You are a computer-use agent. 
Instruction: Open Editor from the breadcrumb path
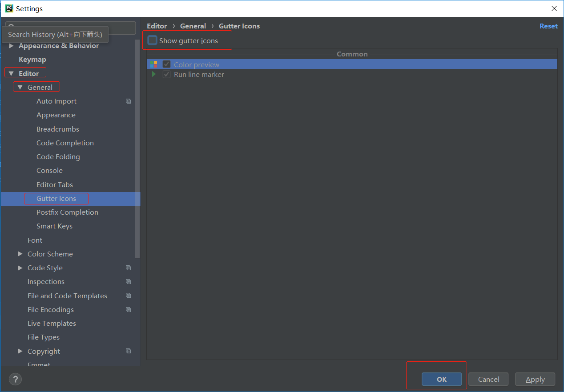click(157, 26)
